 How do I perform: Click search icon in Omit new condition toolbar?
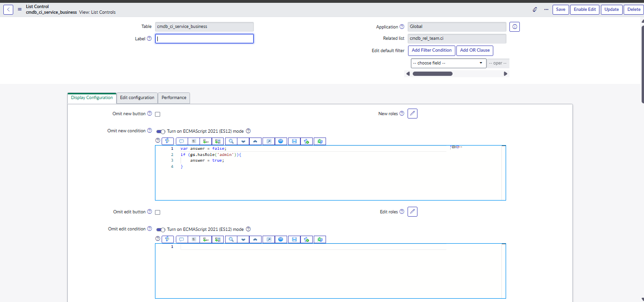[231, 141]
